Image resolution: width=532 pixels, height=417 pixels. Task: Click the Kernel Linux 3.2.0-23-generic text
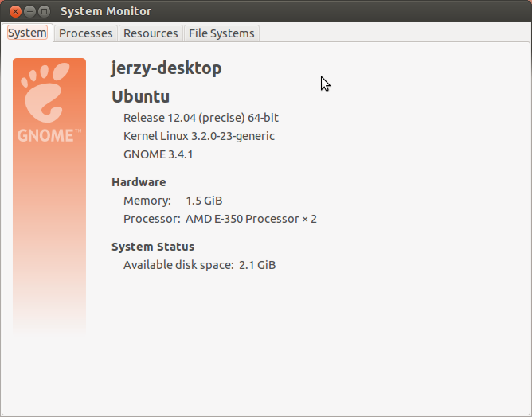pos(199,136)
